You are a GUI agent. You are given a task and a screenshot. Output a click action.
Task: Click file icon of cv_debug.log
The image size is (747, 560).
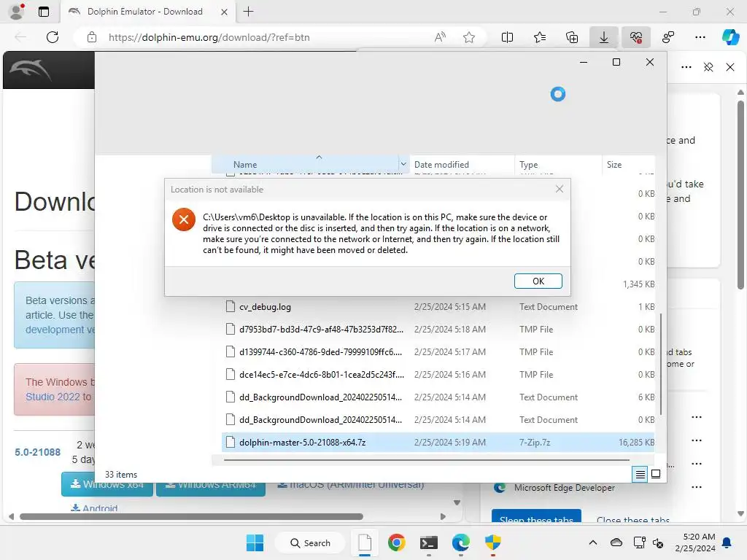tap(231, 307)
